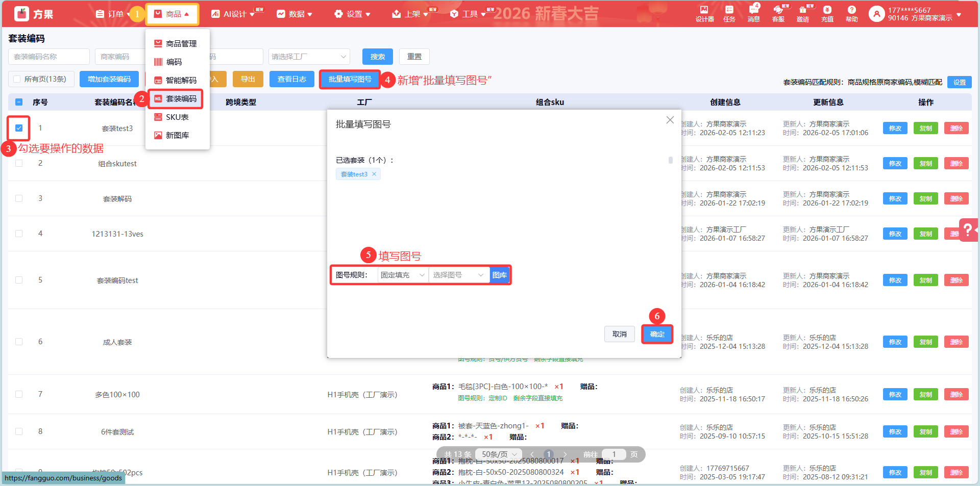Screen dimensions: 980x486
Task: Close the 批量填写图号 dialog
Action: pyautogui.click(x=670, y=120)
